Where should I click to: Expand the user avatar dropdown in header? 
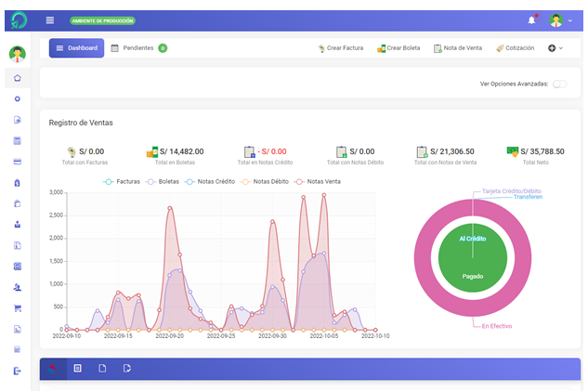tap(560, 20)
